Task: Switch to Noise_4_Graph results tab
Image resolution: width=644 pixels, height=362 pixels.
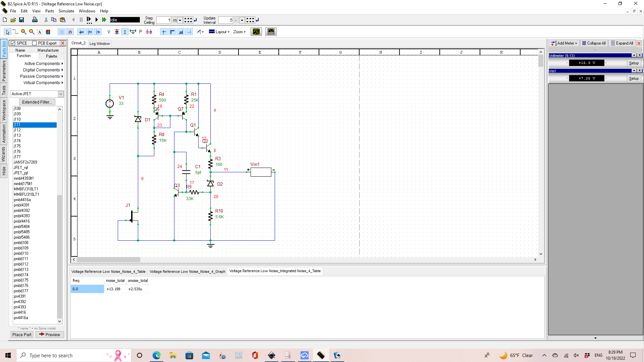Action: click(x=187, y=271)
